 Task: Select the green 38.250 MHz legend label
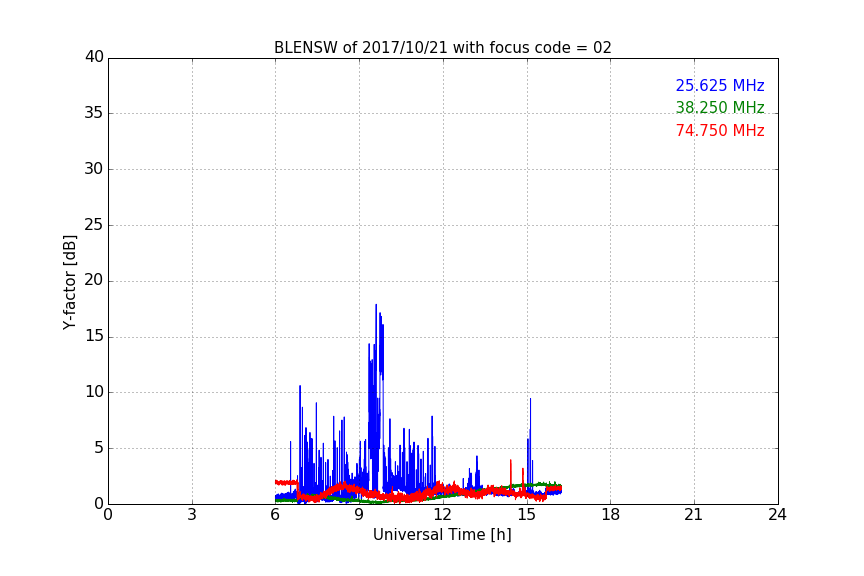[x=719, y=108]
